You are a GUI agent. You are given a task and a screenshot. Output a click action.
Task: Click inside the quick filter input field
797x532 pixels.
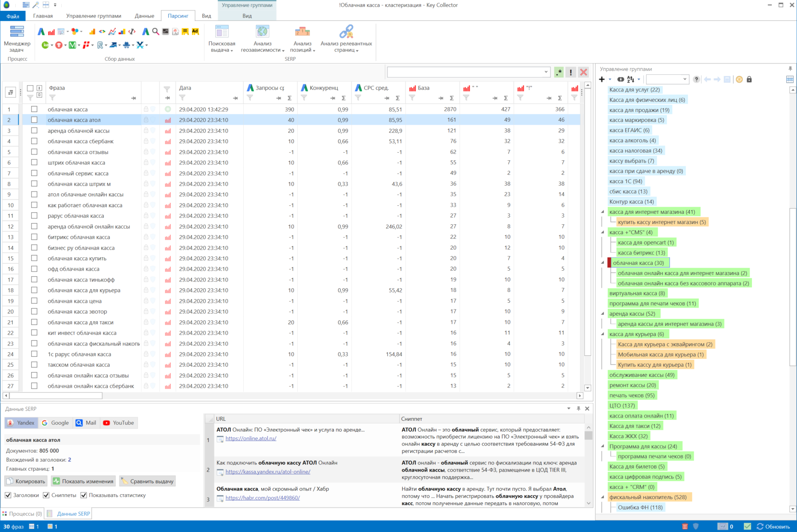coord(465,72)
